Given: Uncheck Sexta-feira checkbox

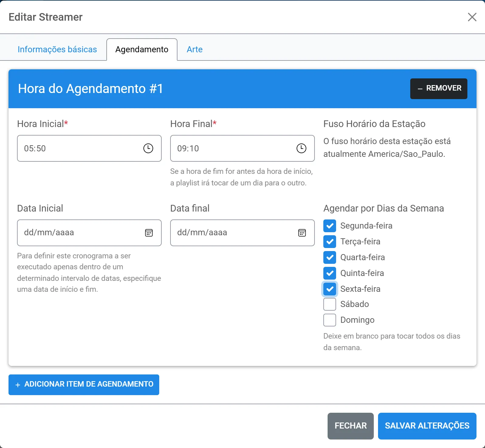Looking at the screenshot, I should click(x=330, y=289).
